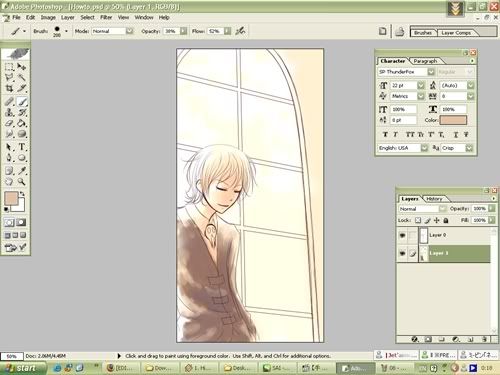Select the Magic Wand tool
Image resolution: width=500 pixels, height=375 pixels.
pyautogui.click(x=22, y=78)
